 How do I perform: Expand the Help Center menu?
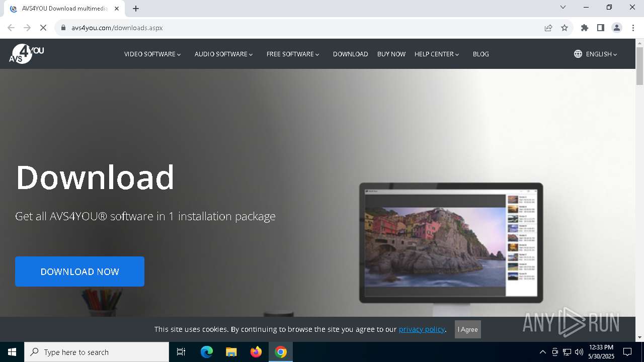[437, 54]
